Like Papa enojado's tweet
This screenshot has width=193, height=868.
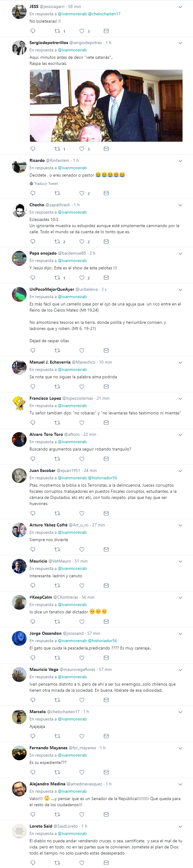point(82,278)
